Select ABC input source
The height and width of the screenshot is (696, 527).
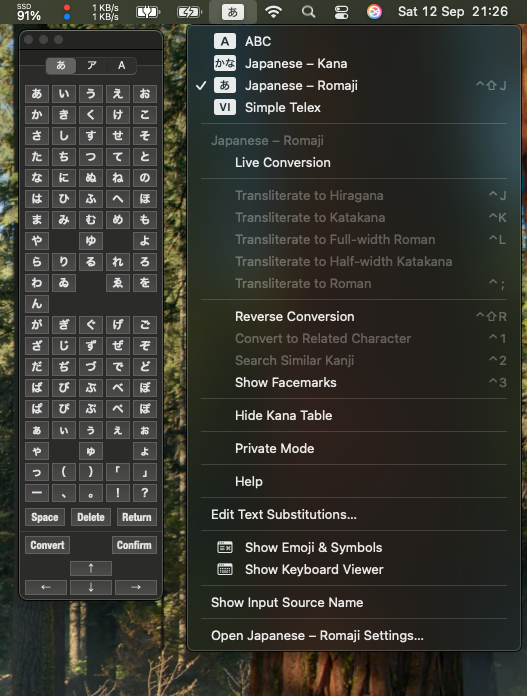click(x=258, y=41)
